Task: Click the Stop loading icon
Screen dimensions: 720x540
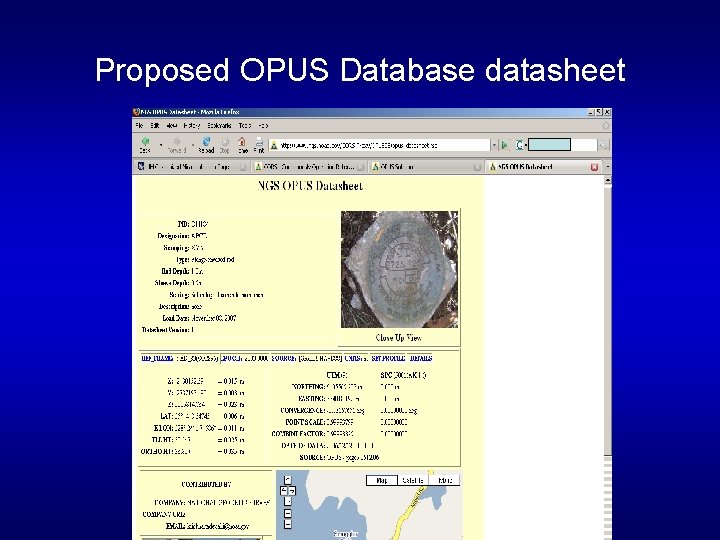Action: (225, 142)
